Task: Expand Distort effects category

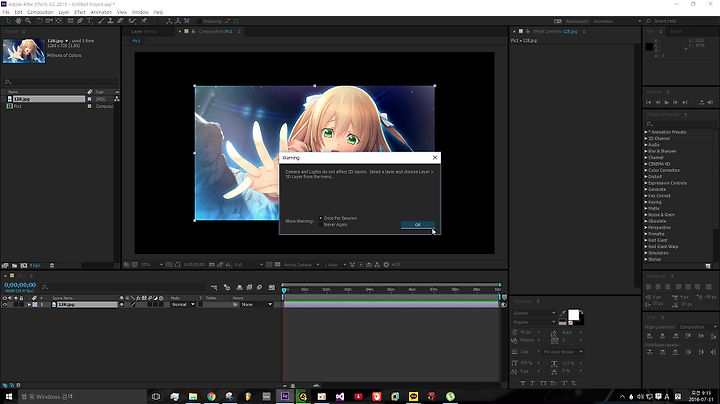Action: tap(646, 176)
